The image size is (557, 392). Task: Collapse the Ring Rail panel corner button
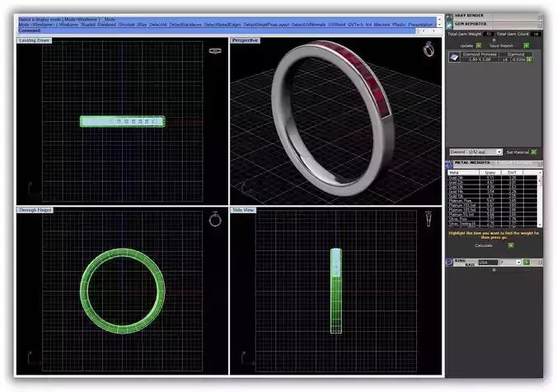[x=540, y=262]
